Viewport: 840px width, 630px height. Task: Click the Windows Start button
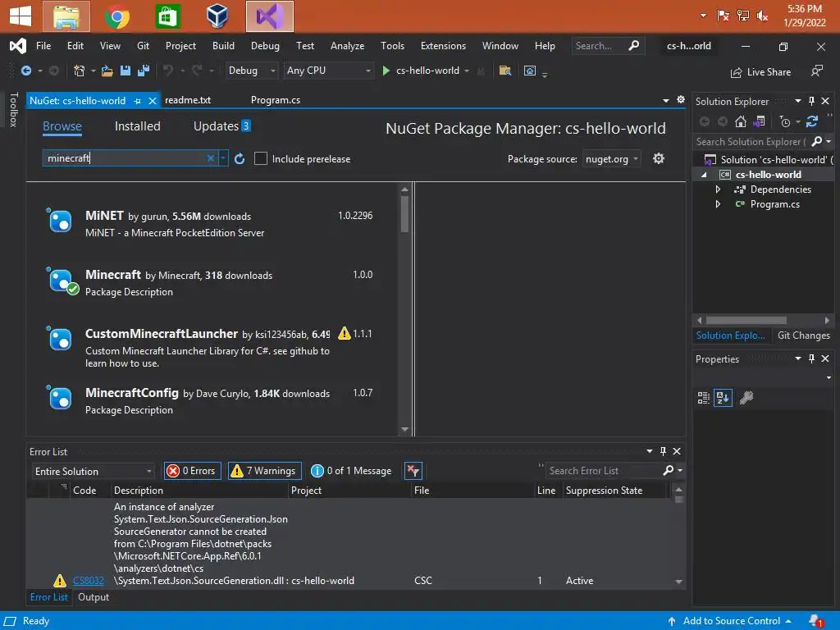pyautogui.click(x=21, y=16)
